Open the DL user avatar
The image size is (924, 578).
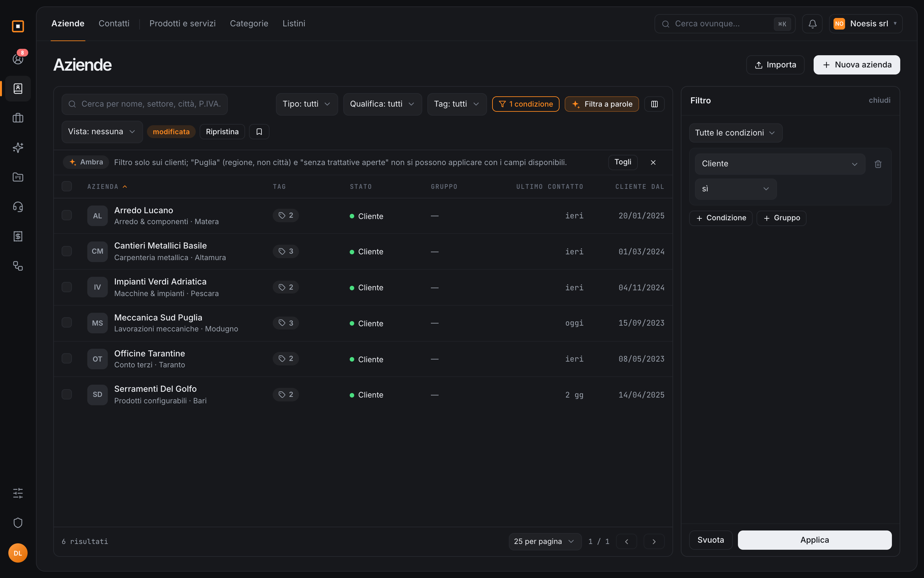[x=18, y=553]
